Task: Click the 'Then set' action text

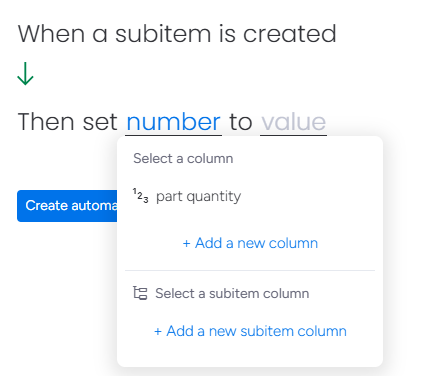Action: pyautogui.click(x=67, y=122)
